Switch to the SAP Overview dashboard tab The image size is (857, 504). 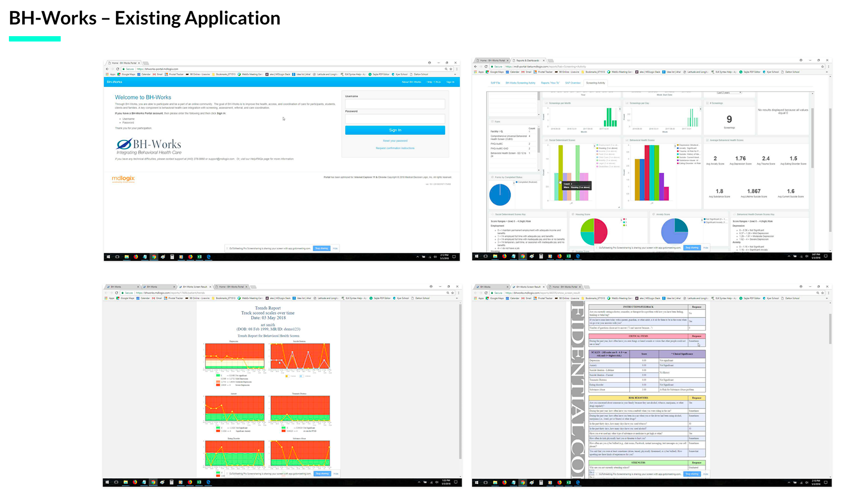pyautogui.click(x=573, y=83)
